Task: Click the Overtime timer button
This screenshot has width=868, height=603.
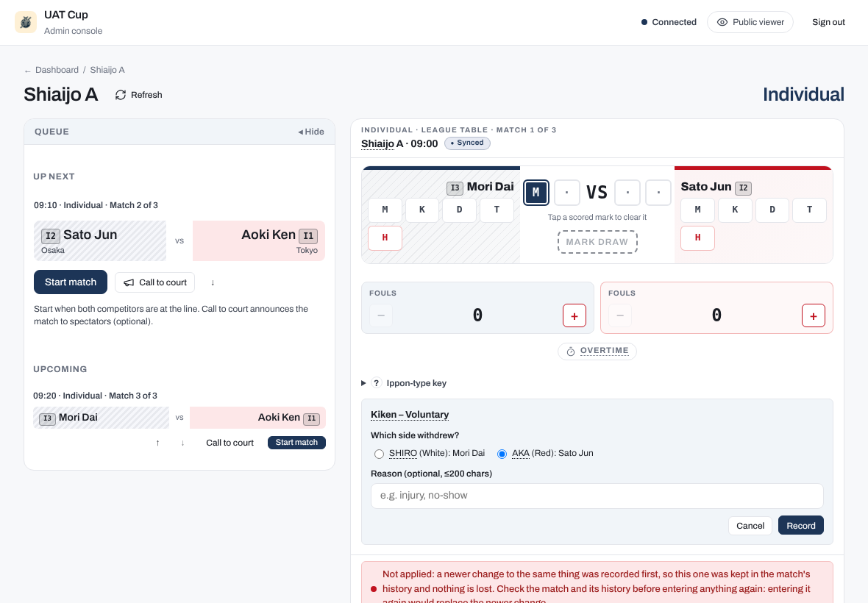Action: [597, 352]
